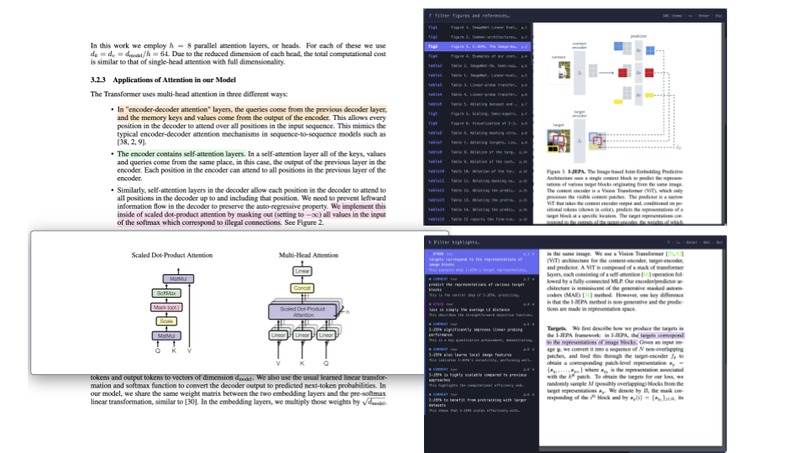Open the green citation after 'Vision Transformer'
Screen dimensions: 806x453
point(674,253)
